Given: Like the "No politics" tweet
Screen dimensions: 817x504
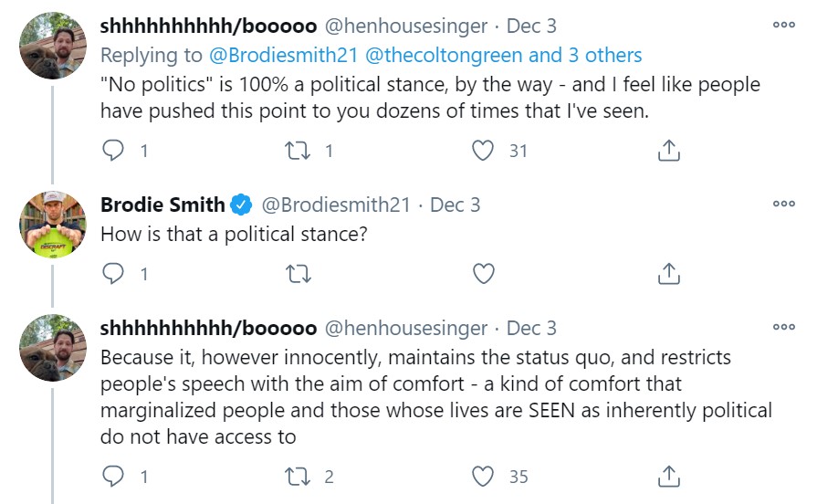Looking at the screenshot, I should click(483, 151).
